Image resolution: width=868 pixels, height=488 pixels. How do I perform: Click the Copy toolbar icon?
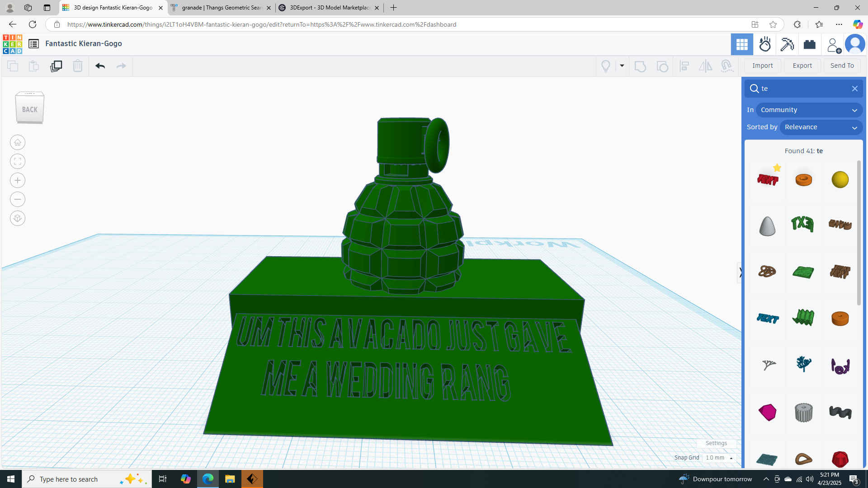pos(13,66)
